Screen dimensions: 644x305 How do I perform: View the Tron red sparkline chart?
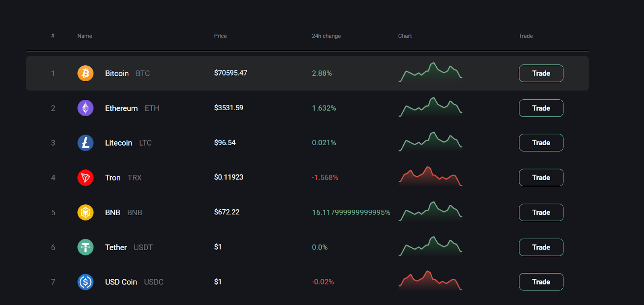(x=430, y=176)
